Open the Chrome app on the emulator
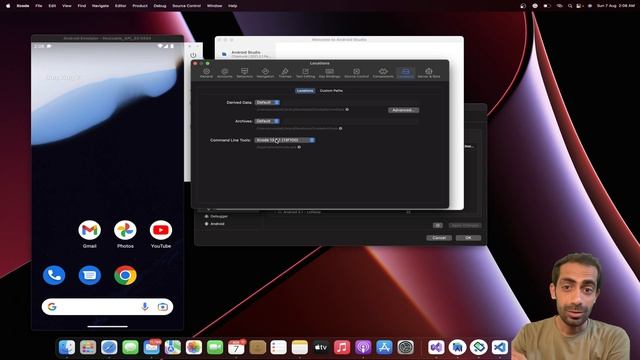This screenshot has width=640, height=360. pos(125,275)
